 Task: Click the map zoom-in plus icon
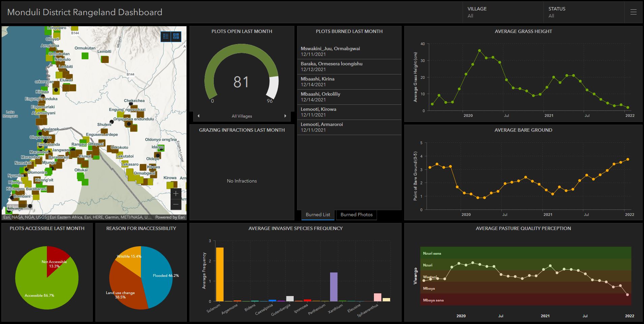[176, 193]
